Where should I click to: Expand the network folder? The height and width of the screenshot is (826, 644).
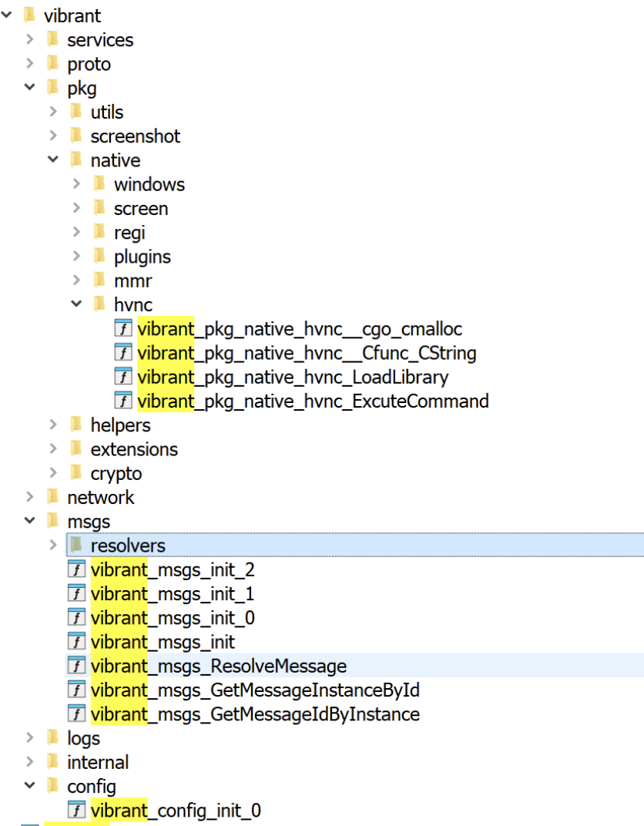click(x=29, y=497)
